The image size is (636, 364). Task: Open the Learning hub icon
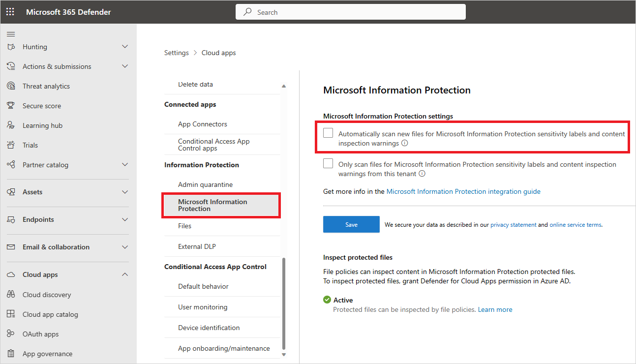10,125
